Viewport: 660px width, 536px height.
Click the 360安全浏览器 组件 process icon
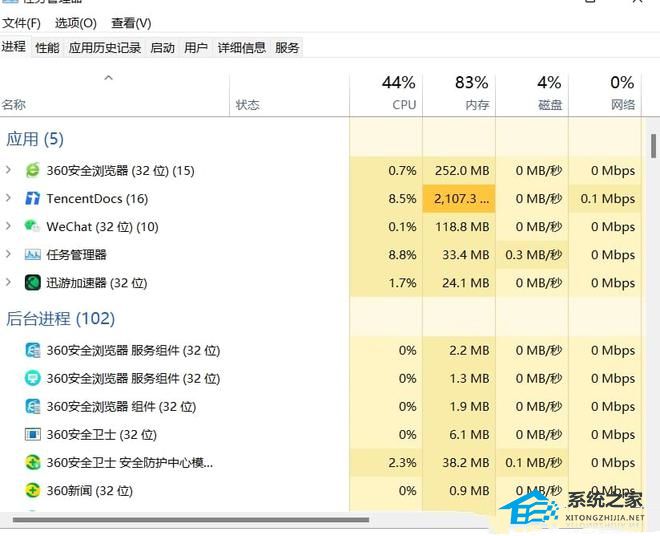32,406
